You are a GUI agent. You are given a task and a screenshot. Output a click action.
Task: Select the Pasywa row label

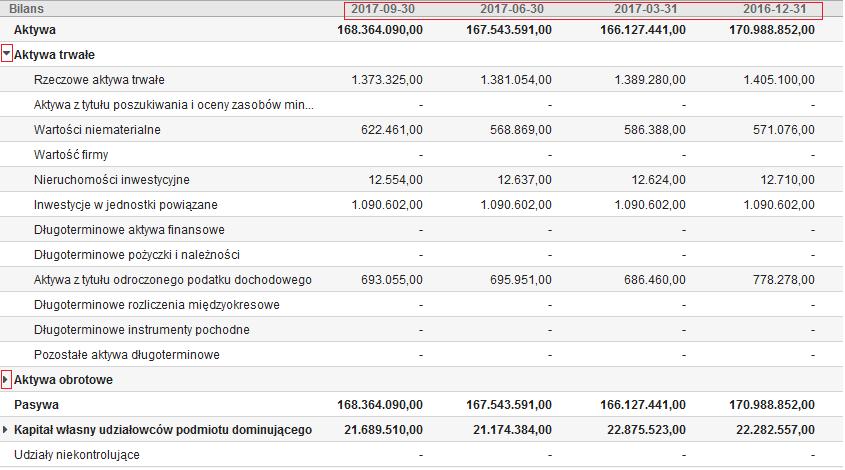click(x=36, y=405)
